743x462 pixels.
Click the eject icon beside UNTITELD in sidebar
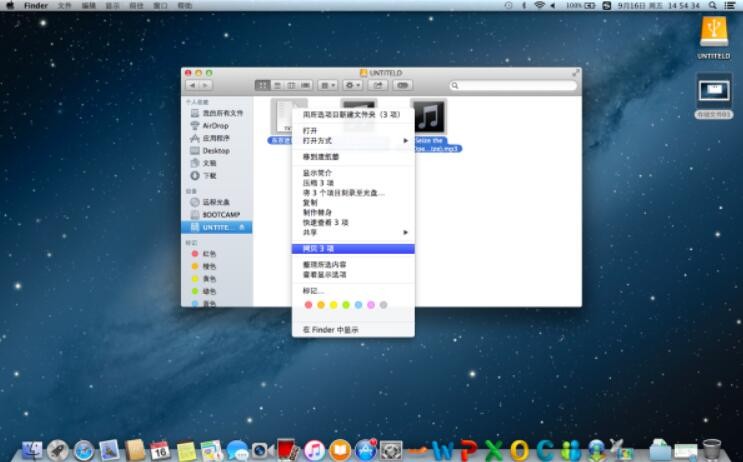(x=242, y=227)
